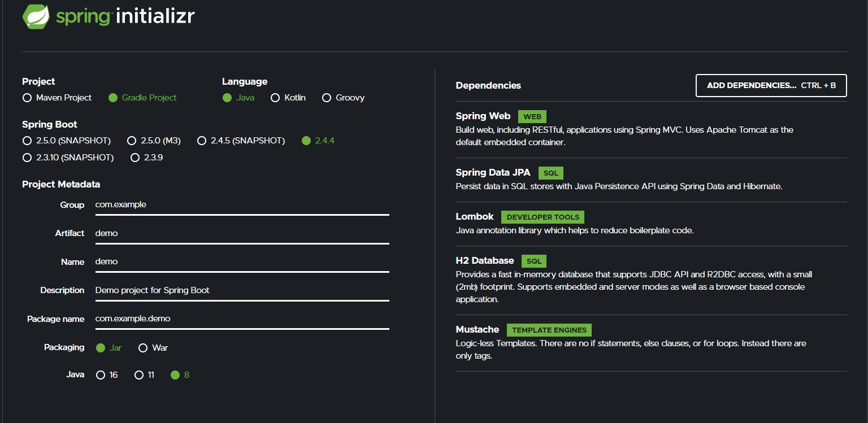Focus the Artifact input field
The height and width of the screenshot is (423, 868).
242,233
